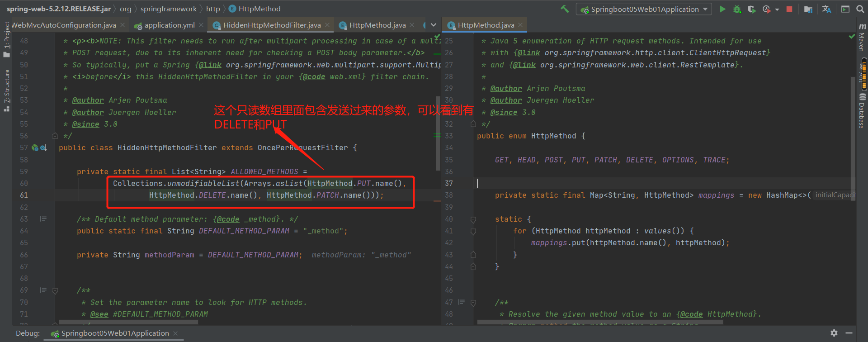Collapse doc comment fold at right line 47

point(473,303)
